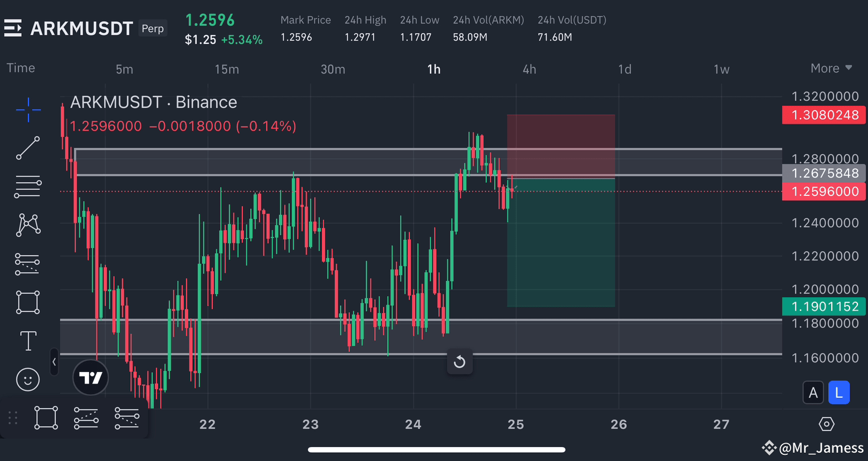The image size is (868, 461).
Task: Click the chart reset view arrow
Action: [x=460, y=362]
